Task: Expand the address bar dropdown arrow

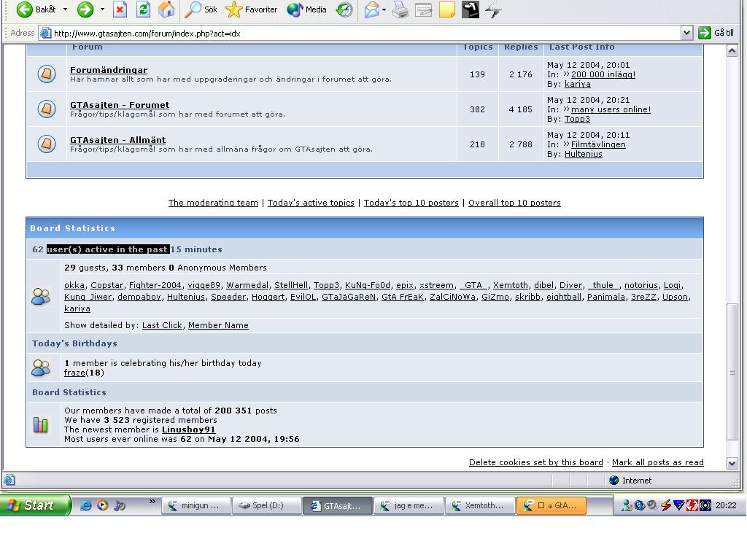Action: pyautogui.click(x=686, y=33)
